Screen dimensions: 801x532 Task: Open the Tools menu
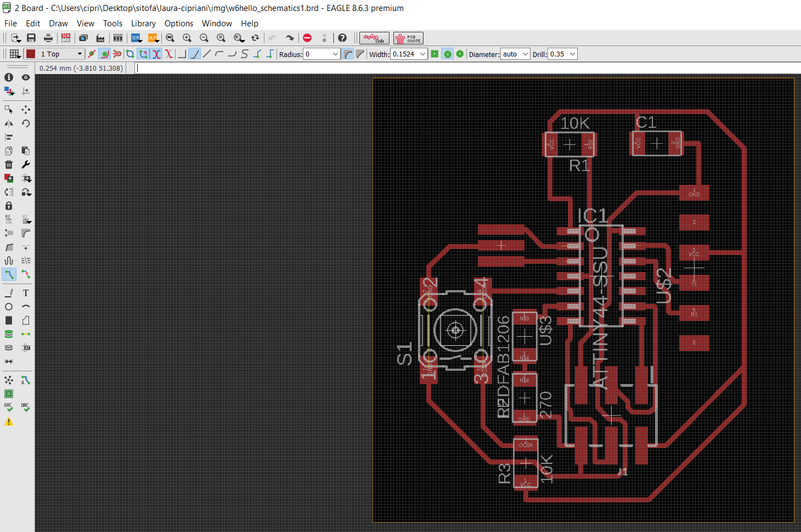[x=112, y=23]
